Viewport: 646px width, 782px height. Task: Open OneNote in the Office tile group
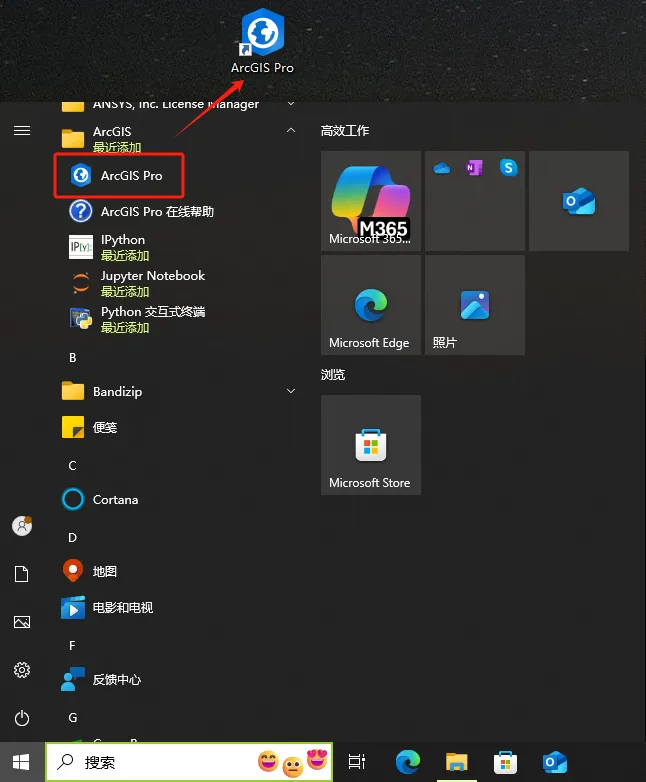coord(474,168)
